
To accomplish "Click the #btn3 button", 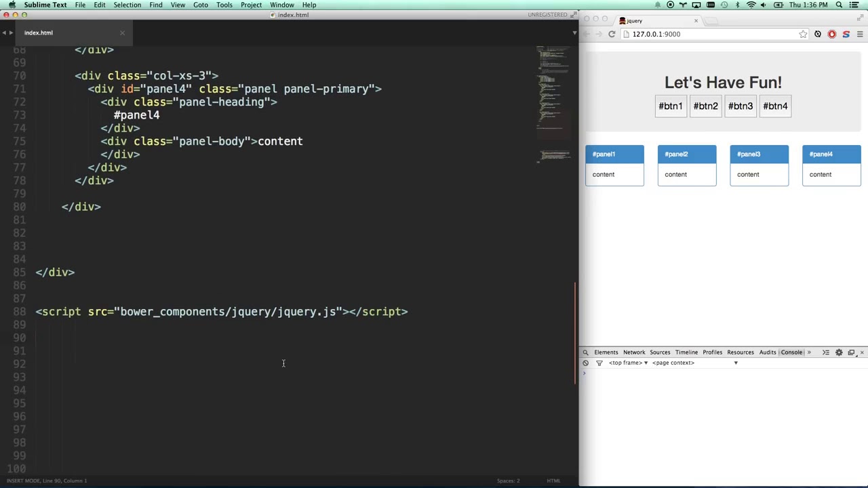I will tap(741, 106).
